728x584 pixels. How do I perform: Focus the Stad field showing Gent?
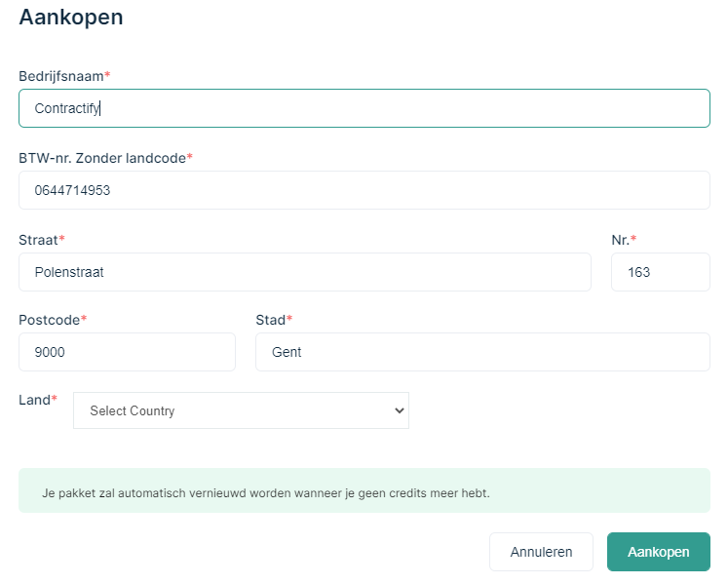tap(481, 352)
